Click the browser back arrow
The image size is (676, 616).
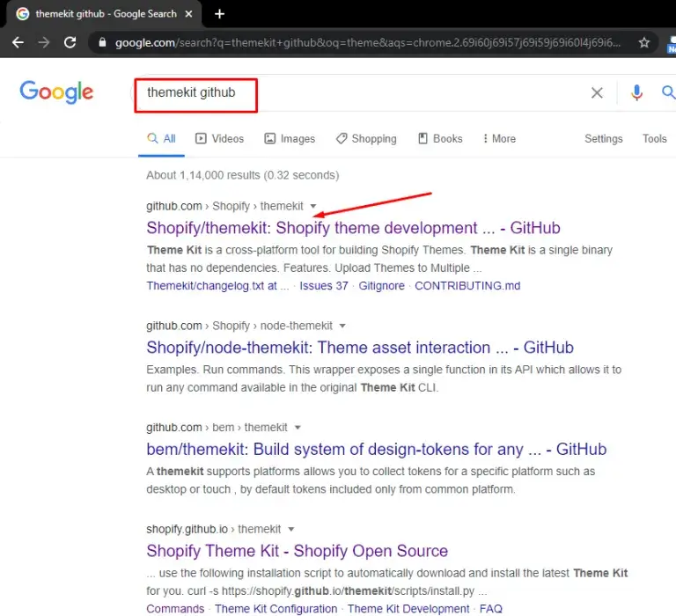coord(18,42)
